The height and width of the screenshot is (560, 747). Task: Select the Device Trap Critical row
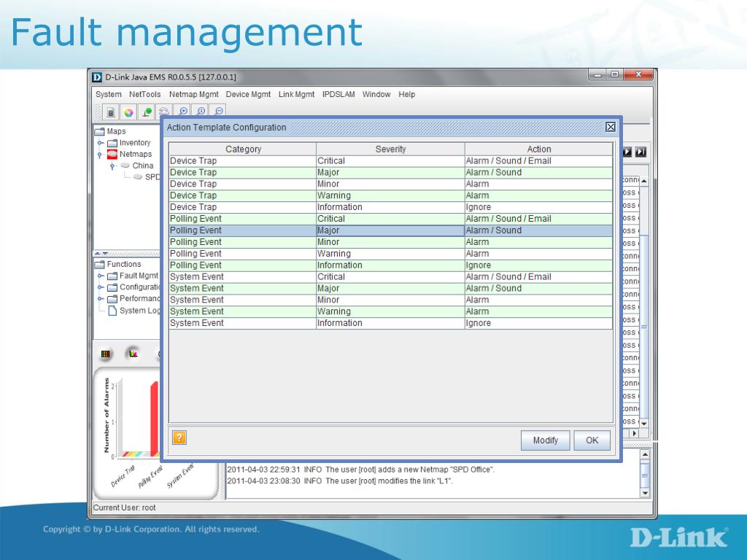pos(391,161)
